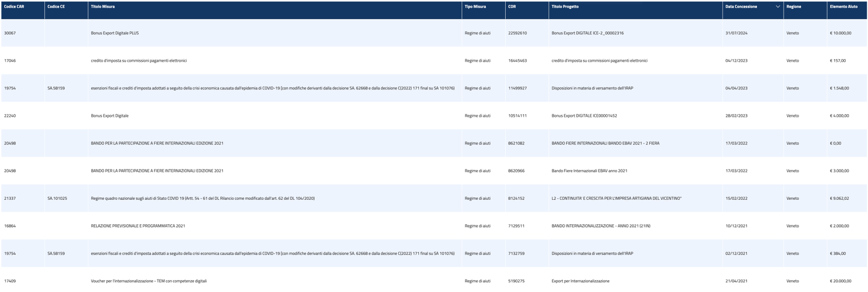Click the BANDO FIERE INTERNAZIONALI BANDO EBAV 2021 - 2 FIERA project
This screenshot has width=868, height=292.
[605, 144]
